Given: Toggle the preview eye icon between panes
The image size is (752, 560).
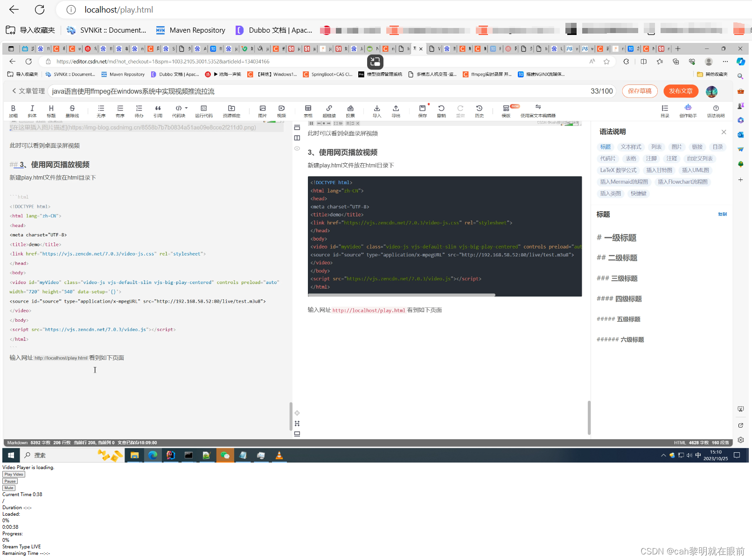Looking at the screenshot, I should (297, 148).
